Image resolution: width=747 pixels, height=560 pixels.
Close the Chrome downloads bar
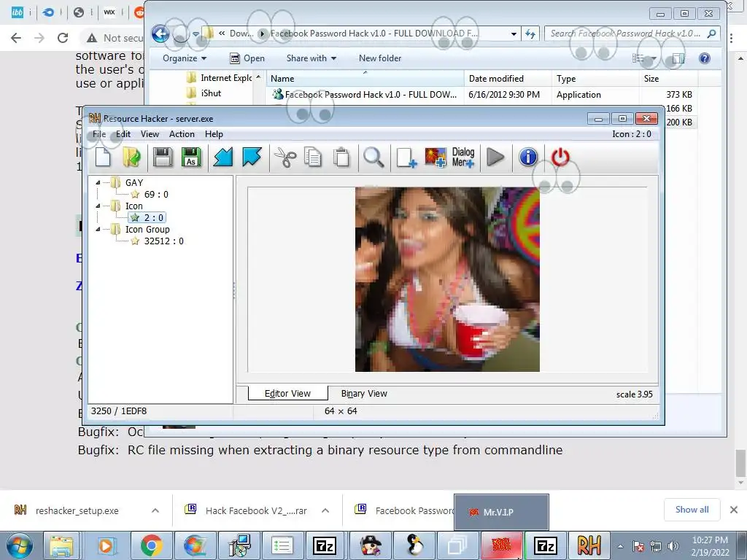pos(734,510)
